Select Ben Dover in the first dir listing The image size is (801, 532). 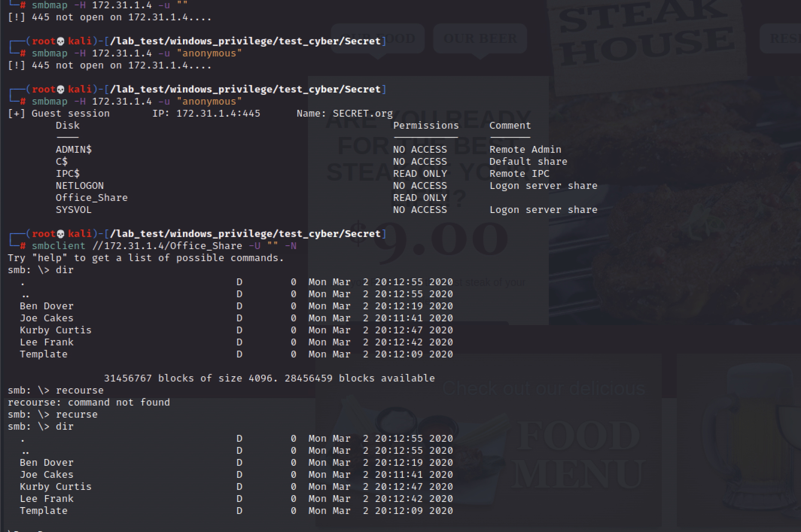click(46, 306)
